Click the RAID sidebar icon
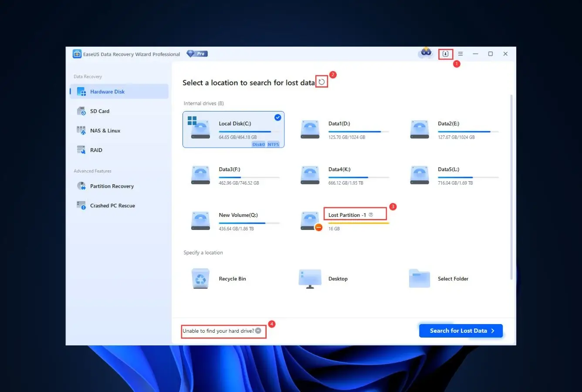The image size is (582, 392). coord(81,150)
